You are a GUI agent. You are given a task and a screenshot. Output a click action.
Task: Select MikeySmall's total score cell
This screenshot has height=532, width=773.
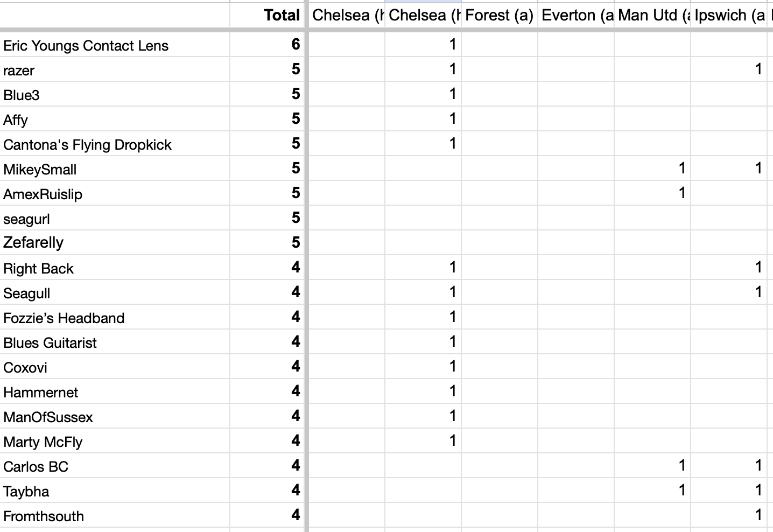[267, 169]
